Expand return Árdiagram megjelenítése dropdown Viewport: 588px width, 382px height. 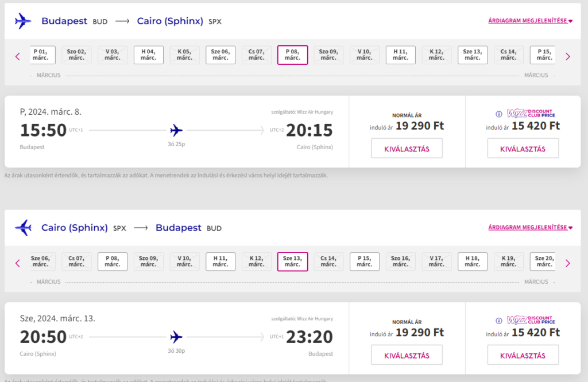pos(530,227)
